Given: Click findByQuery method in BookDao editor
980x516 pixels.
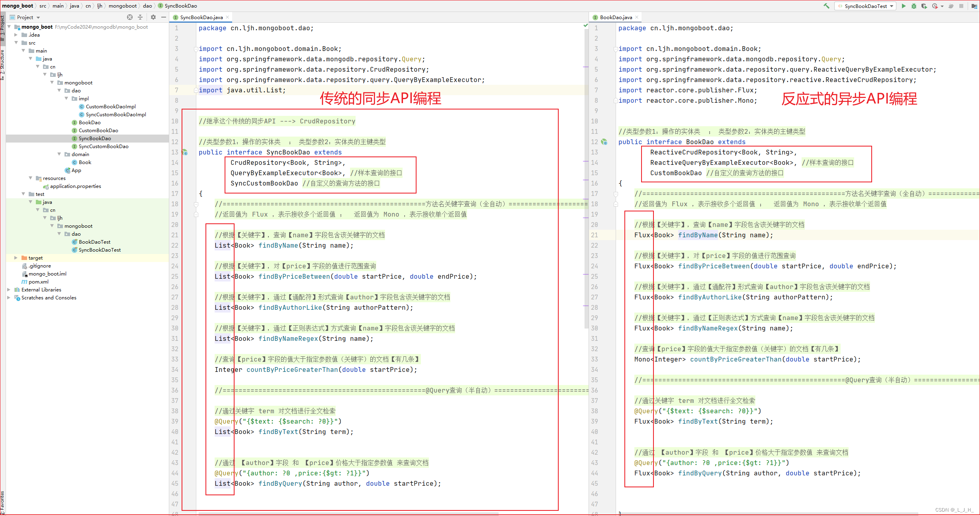Looking at the screenshot, I should click(x=700, y=473).
